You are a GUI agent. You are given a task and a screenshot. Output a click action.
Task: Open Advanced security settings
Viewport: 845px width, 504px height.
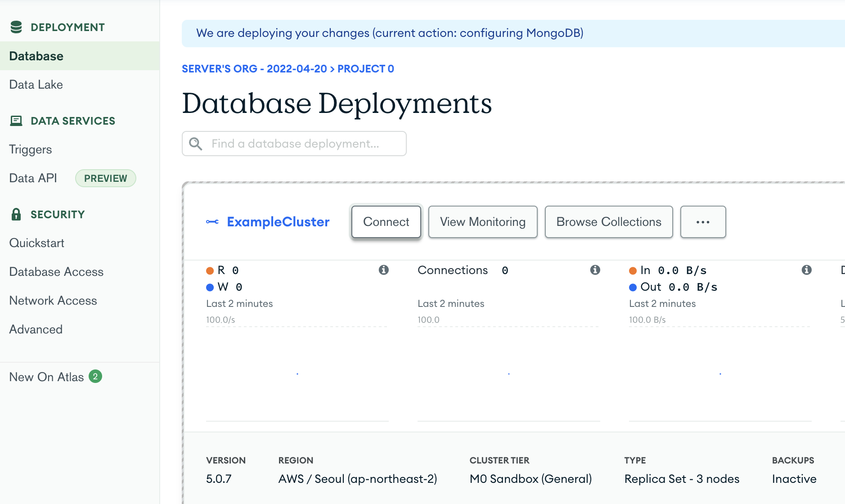point(36,329)
